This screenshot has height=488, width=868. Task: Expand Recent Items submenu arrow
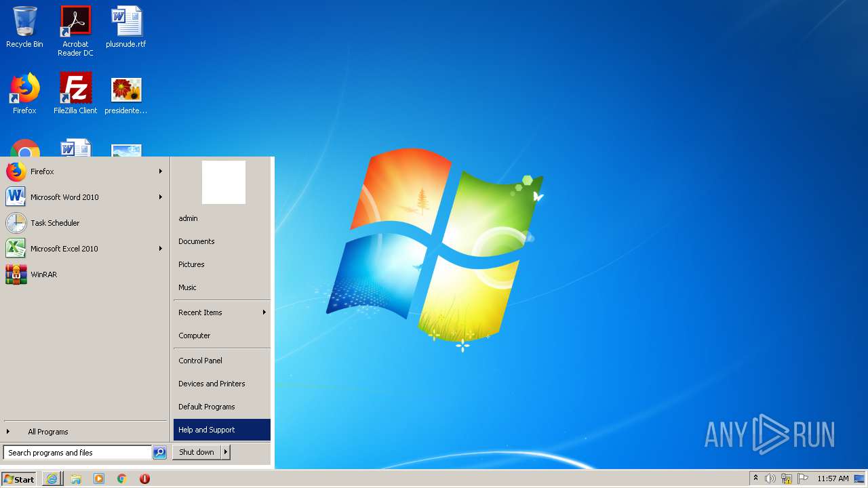(264, 312)
